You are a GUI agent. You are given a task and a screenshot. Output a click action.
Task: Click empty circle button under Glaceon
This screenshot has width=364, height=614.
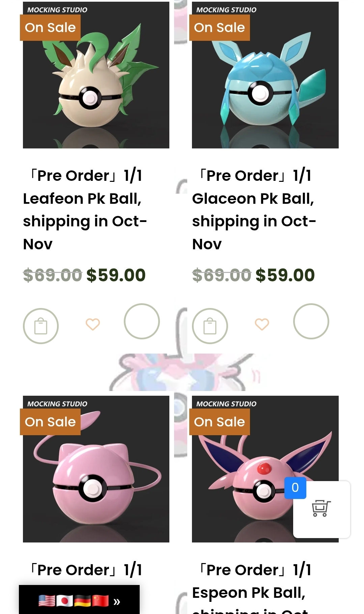pos(311,321)
